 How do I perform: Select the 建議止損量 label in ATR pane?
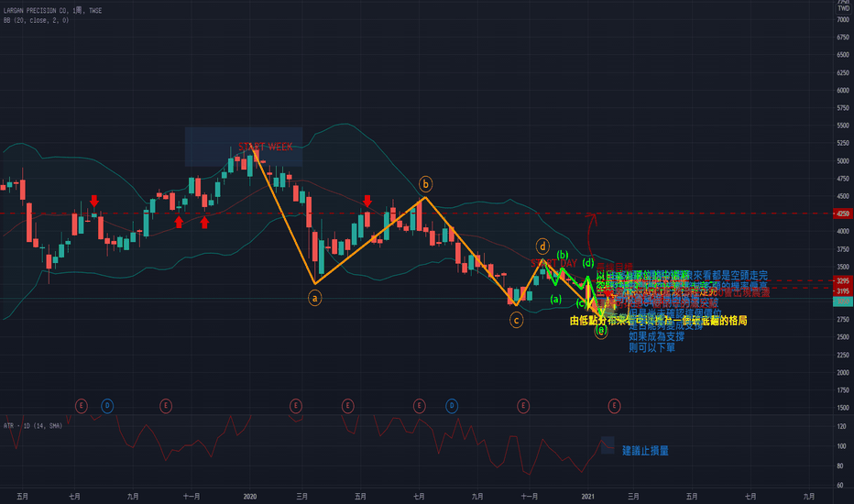[645, 451]
